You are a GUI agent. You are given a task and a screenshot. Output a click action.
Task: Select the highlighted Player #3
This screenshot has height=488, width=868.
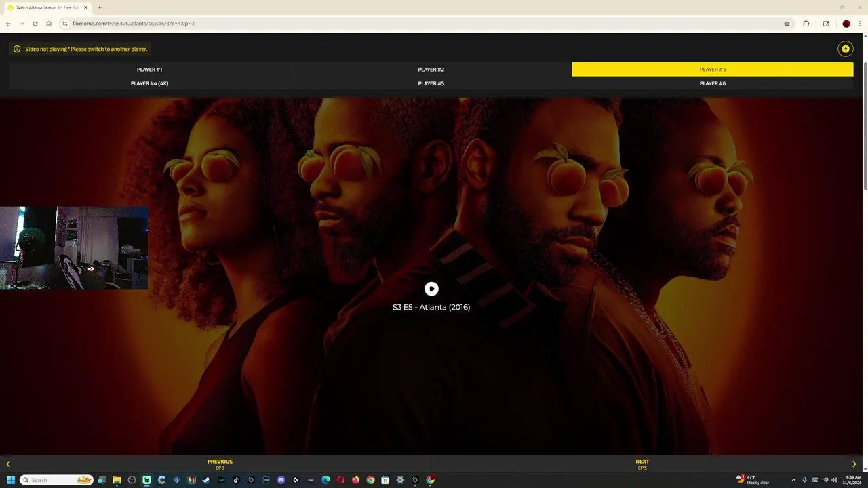(713, 70)
